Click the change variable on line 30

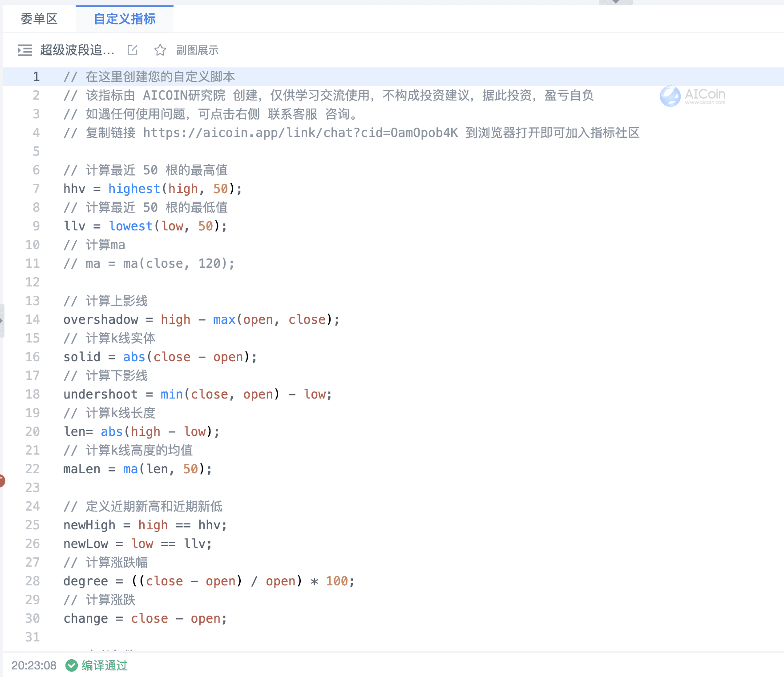(x=86, y=618)
